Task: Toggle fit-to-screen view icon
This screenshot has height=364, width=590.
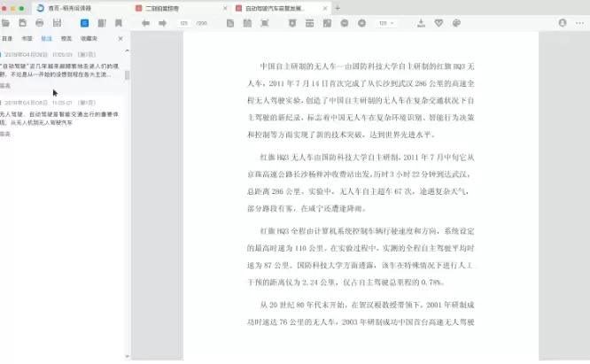Action: pos(265,23)
